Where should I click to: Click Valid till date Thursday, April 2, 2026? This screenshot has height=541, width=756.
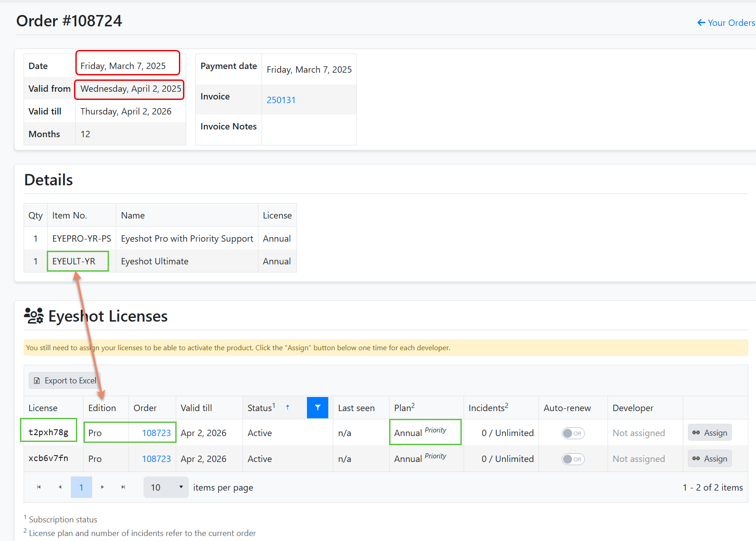(126, 111)
